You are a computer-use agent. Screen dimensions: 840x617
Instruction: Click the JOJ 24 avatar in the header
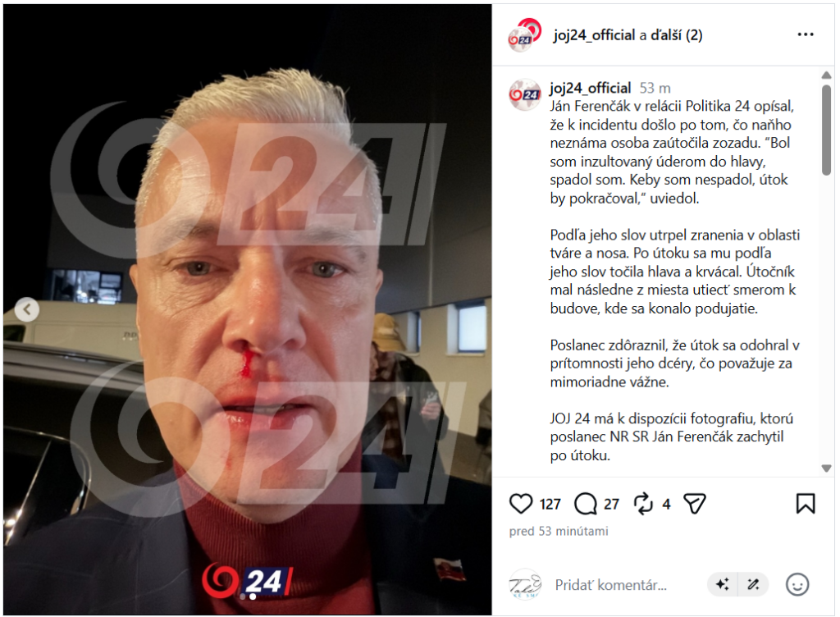(524, 34)
